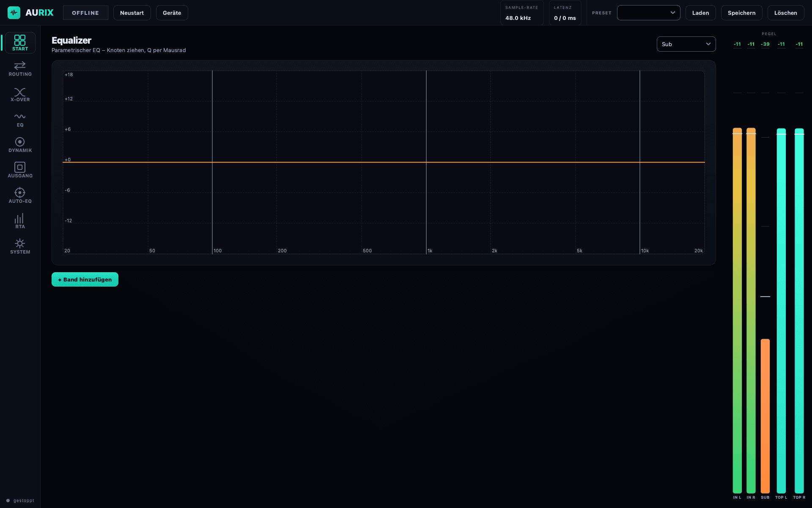This screenshot has width=812, height=508.
Task: Click the 0 / 0 ms latency value
Action: [x=565, y=18]
